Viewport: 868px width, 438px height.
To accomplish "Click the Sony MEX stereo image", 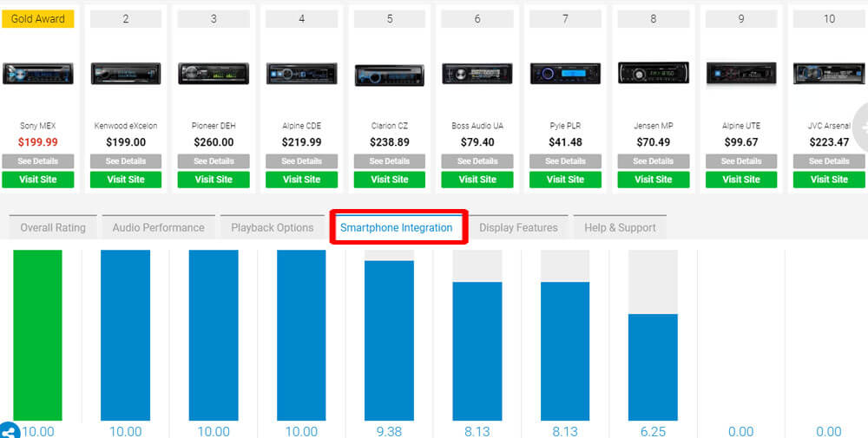I will coord(37,74).
